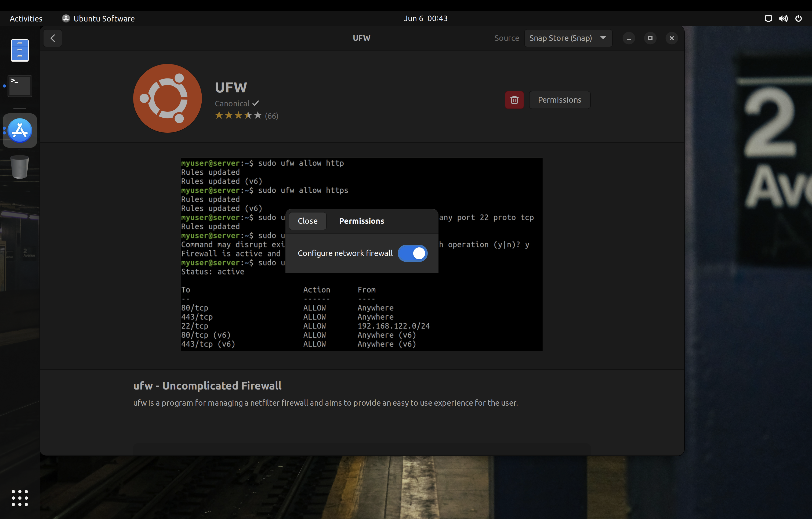Click the Permissions button beside trash
Image resolution: width=812 pixels, height=519 pixels.
click(559, 100)
